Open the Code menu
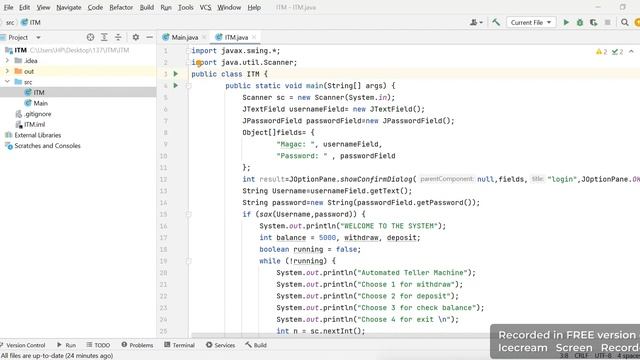 tap(95, 7)
